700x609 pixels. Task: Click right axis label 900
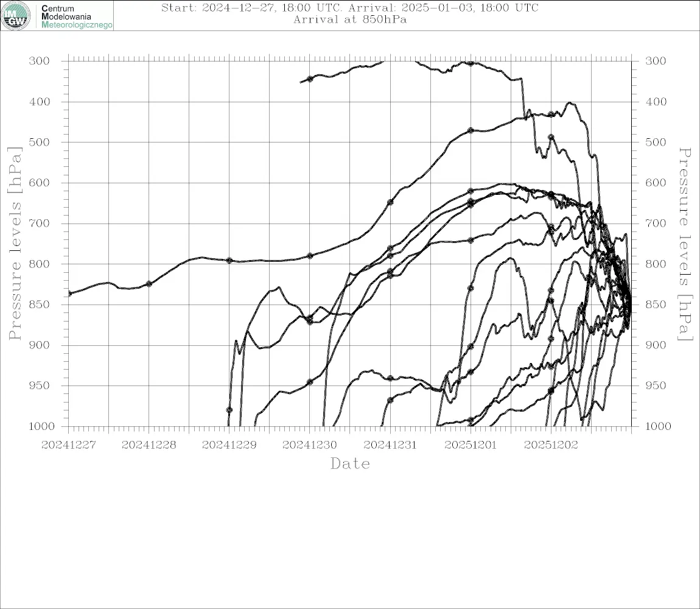(656, 345)
